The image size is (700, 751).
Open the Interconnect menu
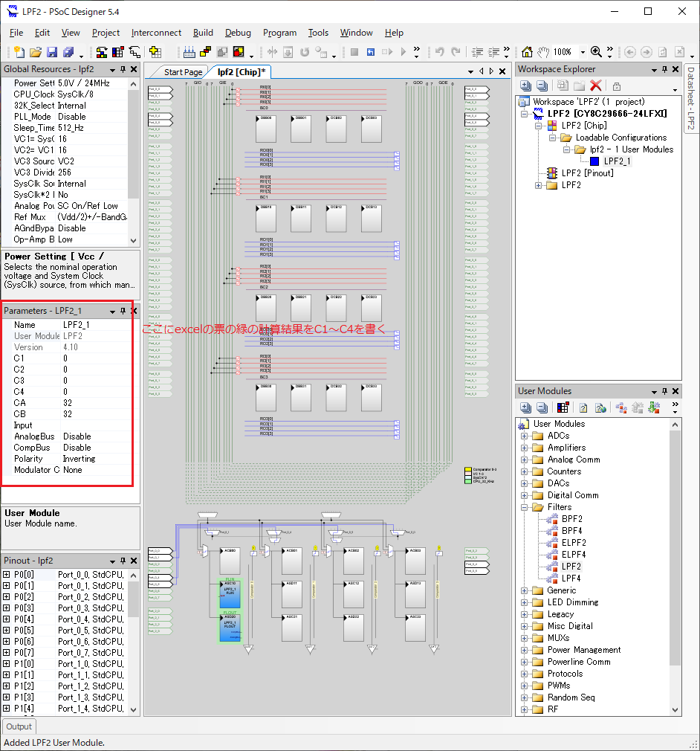pyautogui.click(x=156, y=33)
